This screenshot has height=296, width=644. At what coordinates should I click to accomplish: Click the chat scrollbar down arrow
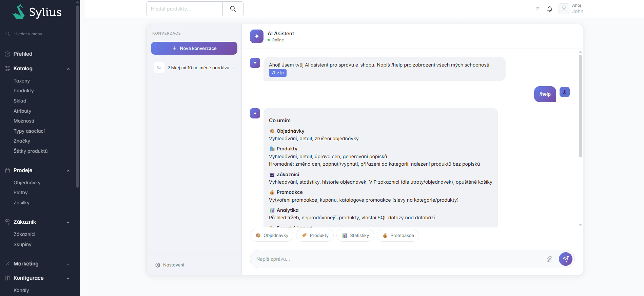pos(580,225)
